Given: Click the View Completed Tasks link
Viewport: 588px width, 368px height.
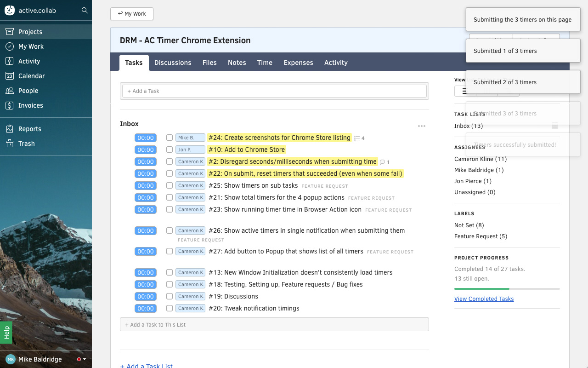Looking at the screenshot, I should [484, 299].
